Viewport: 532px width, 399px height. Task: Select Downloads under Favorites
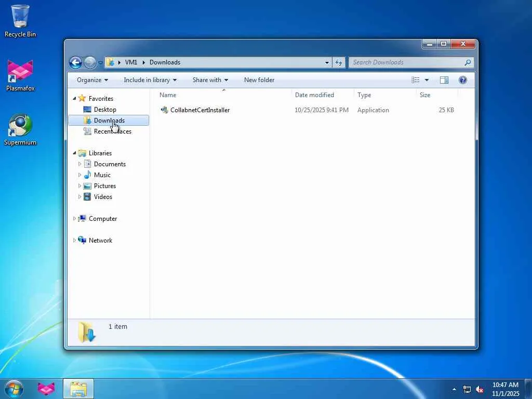(x=109, y=121)
